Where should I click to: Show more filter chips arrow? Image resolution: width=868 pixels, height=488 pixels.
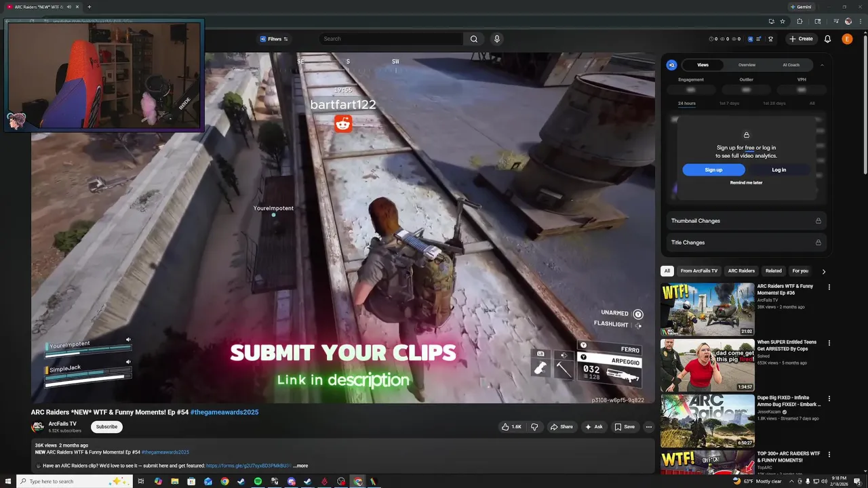(x=823, y=271)
